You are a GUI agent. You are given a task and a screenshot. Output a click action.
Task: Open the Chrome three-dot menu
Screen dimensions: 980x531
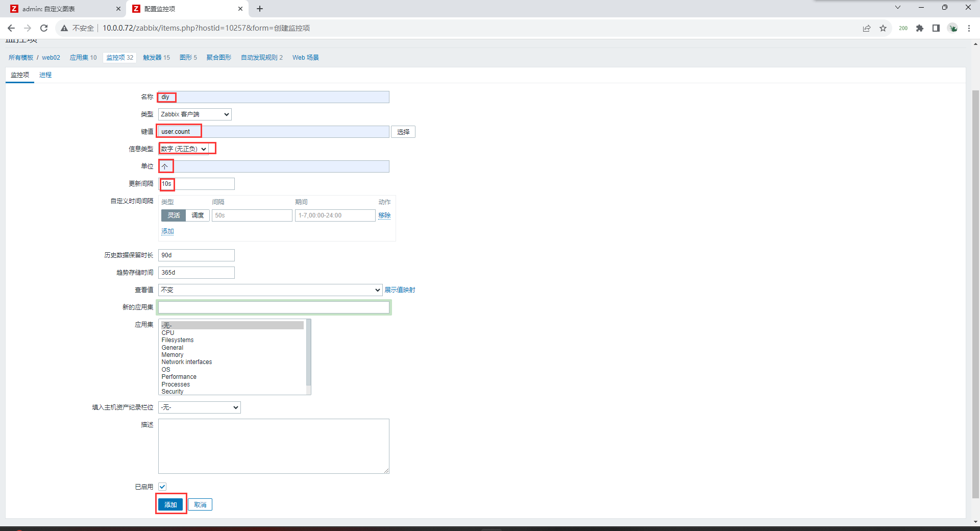pos(969,28)
